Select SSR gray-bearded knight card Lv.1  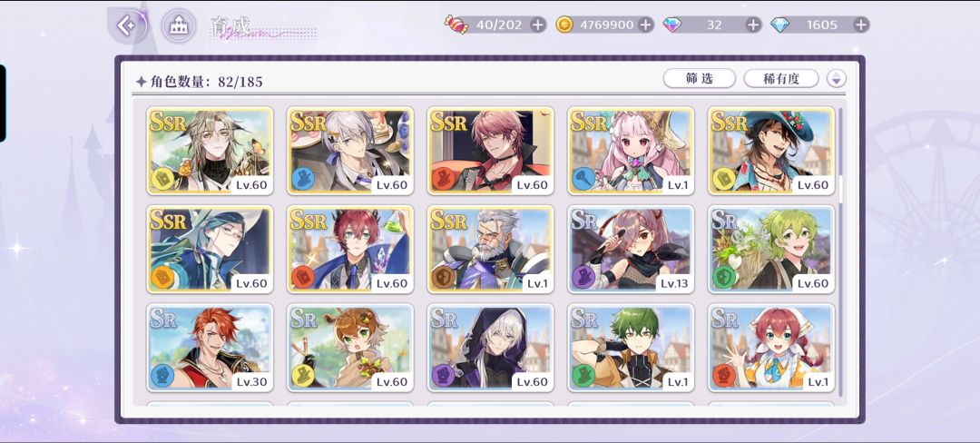coord(491,250)
